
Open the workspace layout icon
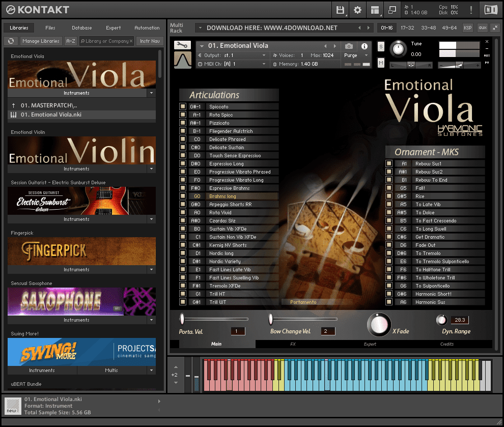tap(375, 10)
